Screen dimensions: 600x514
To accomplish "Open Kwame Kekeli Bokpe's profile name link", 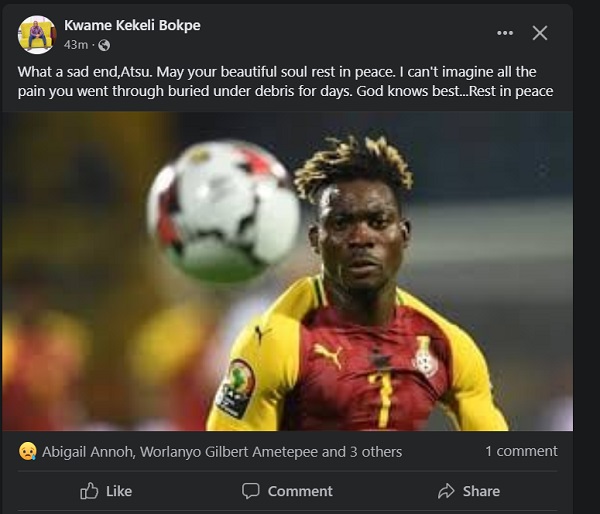I will 132,25.
